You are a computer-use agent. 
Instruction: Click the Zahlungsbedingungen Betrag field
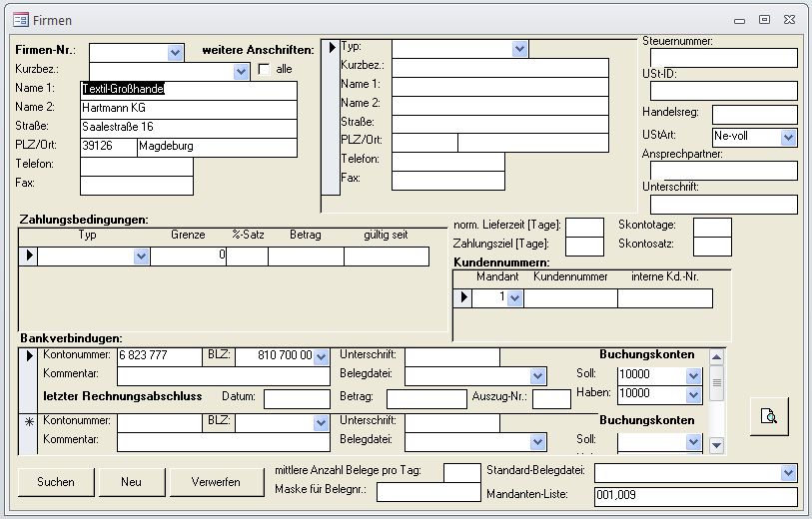coord(306,257)
